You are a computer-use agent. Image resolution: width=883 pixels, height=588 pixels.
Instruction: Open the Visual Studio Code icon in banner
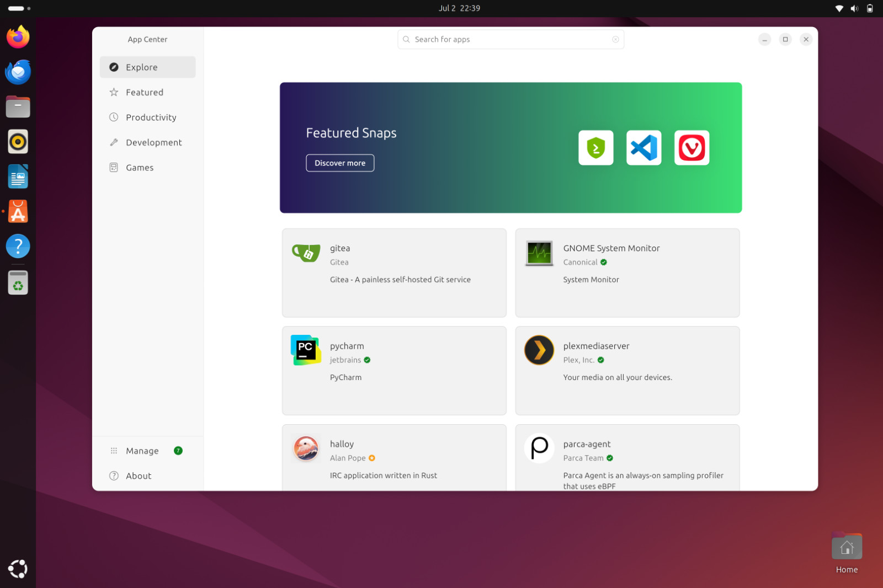click(643, 147)
